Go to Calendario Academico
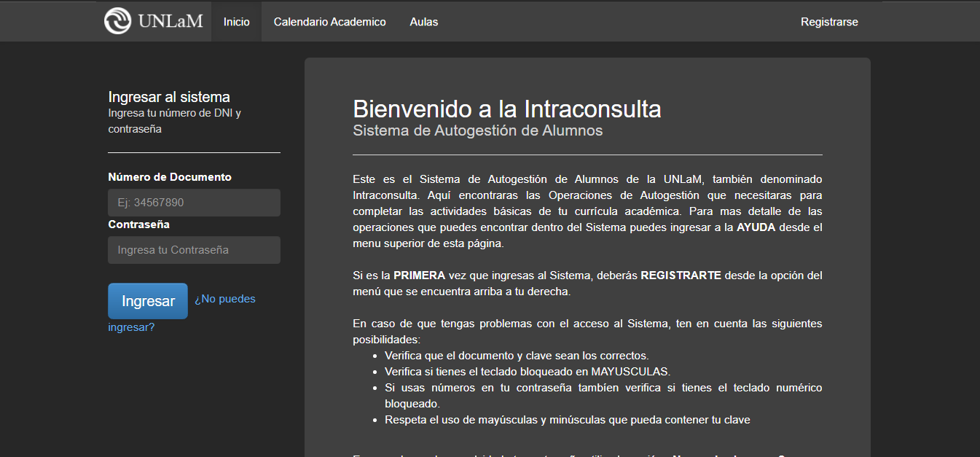This screenshot has height=457, width=980. pos(330,22)
